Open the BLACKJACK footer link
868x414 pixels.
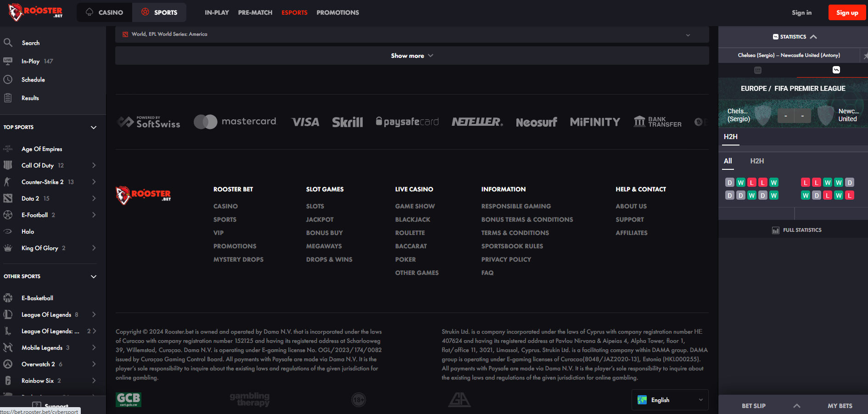pyautogui.click(x=413, y=219)
